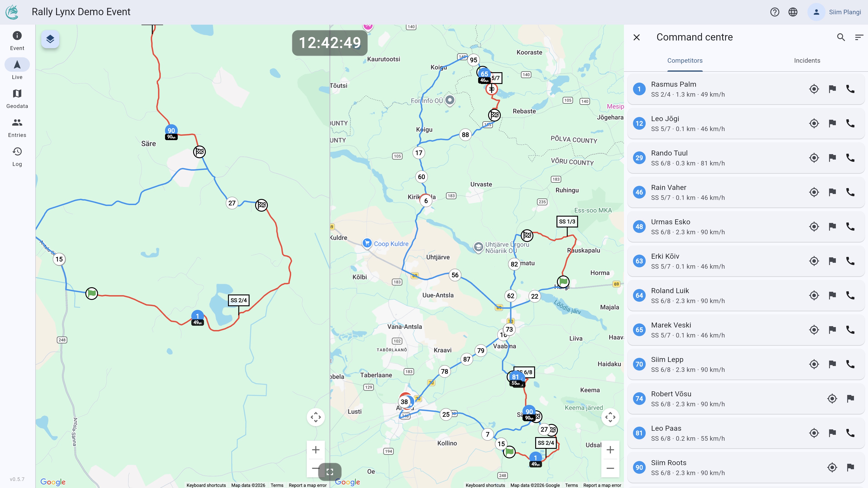Open search in Command centre

click(841, 37)
